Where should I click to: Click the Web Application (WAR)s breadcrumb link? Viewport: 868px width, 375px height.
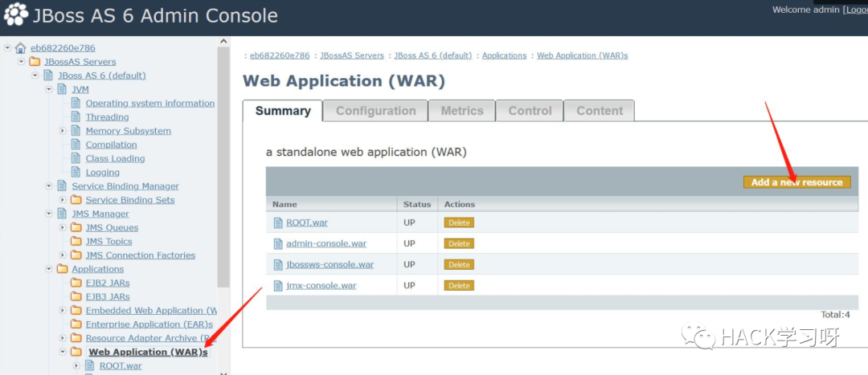click(583, 55)
